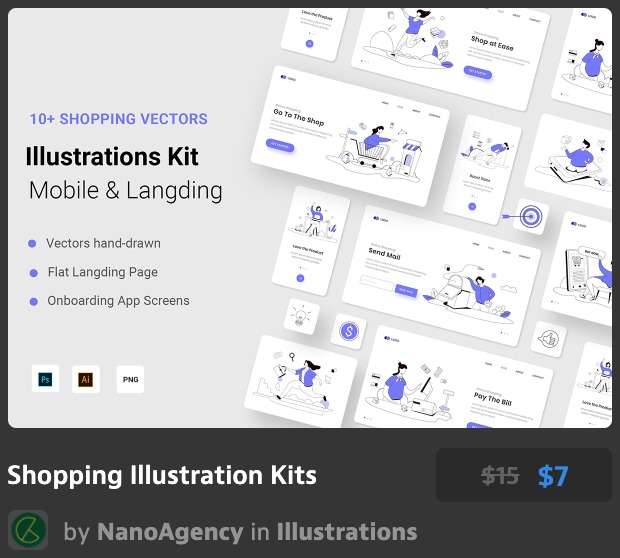Click the Illustrator Ai format icon
Image resolution: width=620 pixels, height=558 pixels.
click(86, 379)
